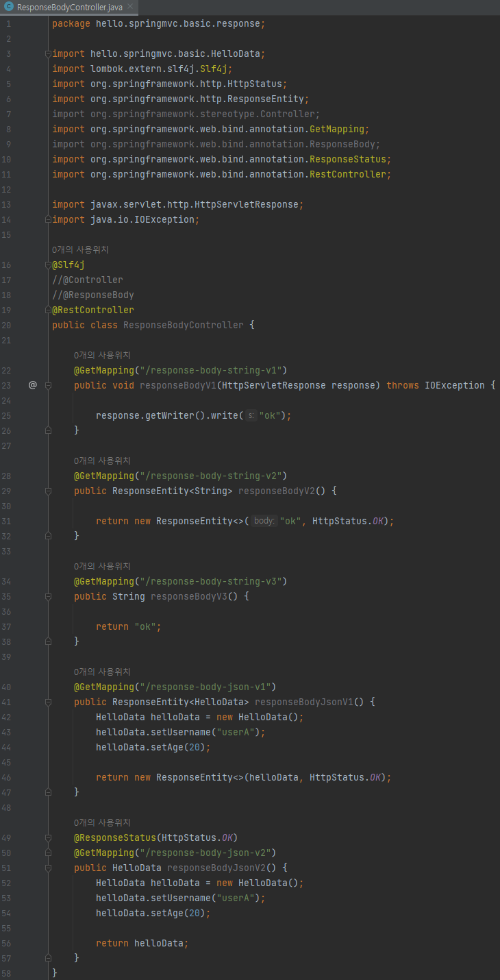This screenshot has width=500, height=980.
Task: Open usages hint above response-body-string-v2 mapping
Action: click(x=102, y=461)
